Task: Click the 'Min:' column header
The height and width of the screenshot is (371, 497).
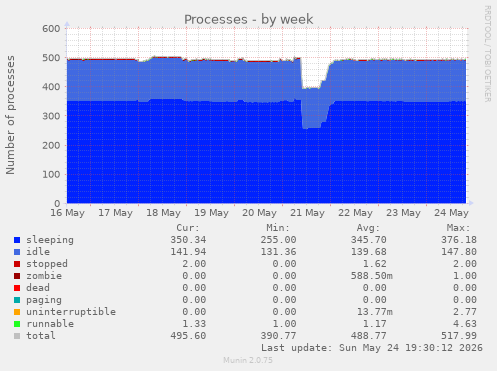Action: [x=278, y=228]
